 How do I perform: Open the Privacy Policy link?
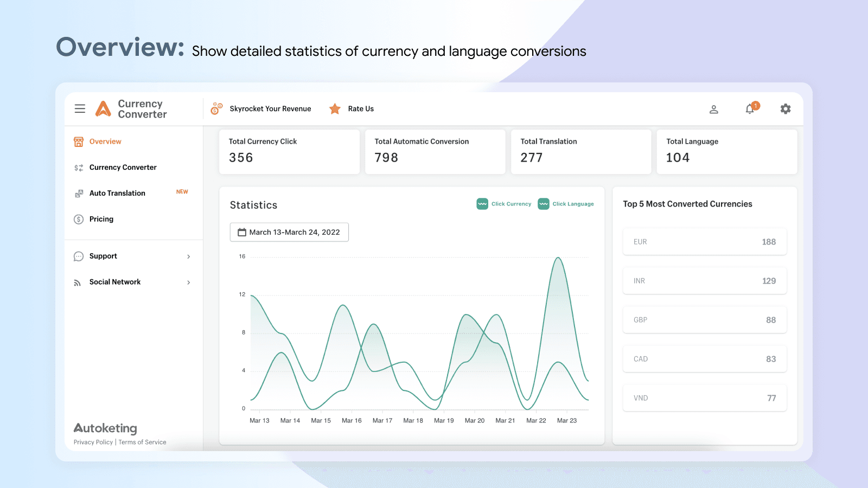[x=92, y=442]
